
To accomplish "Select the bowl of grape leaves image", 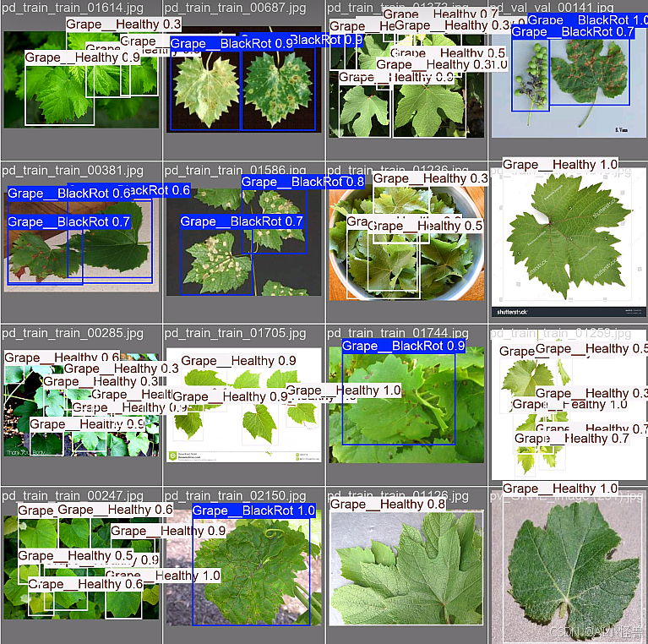I will tap(406, 244).
